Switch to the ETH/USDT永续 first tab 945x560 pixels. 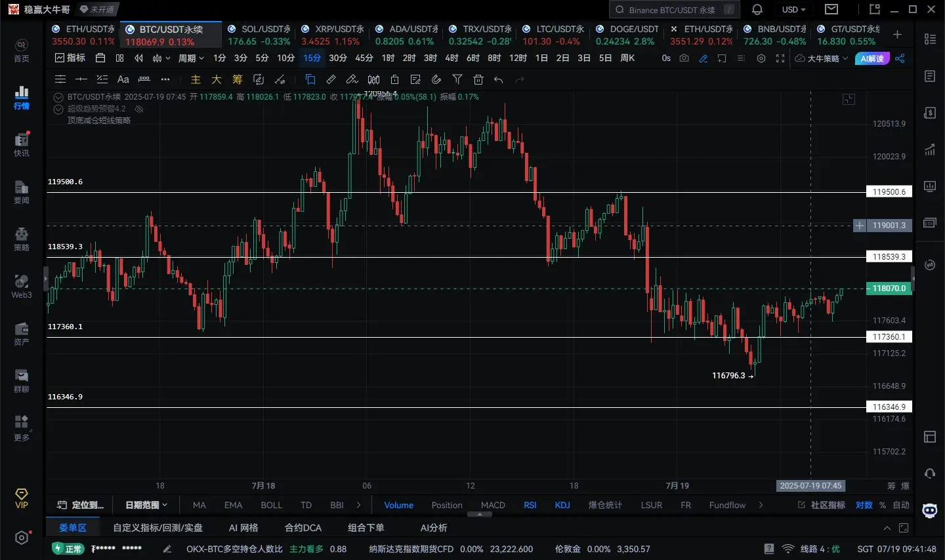(x=83, y=35)
